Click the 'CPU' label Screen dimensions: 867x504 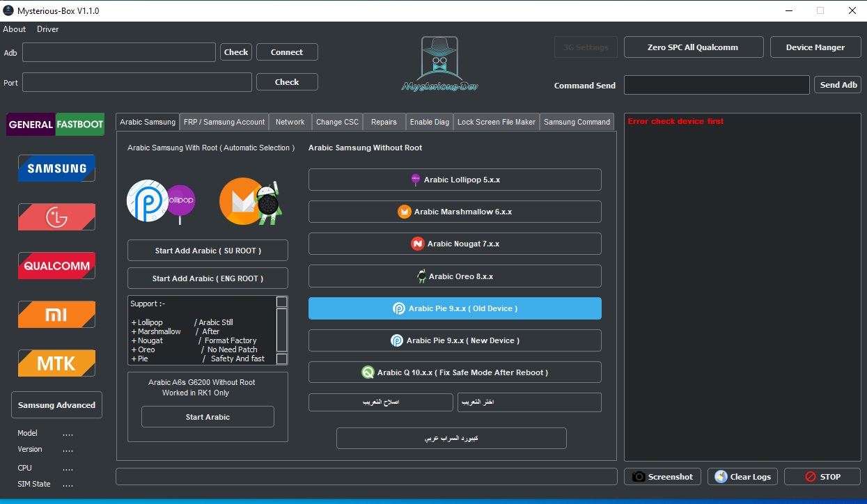pos(25,468)
